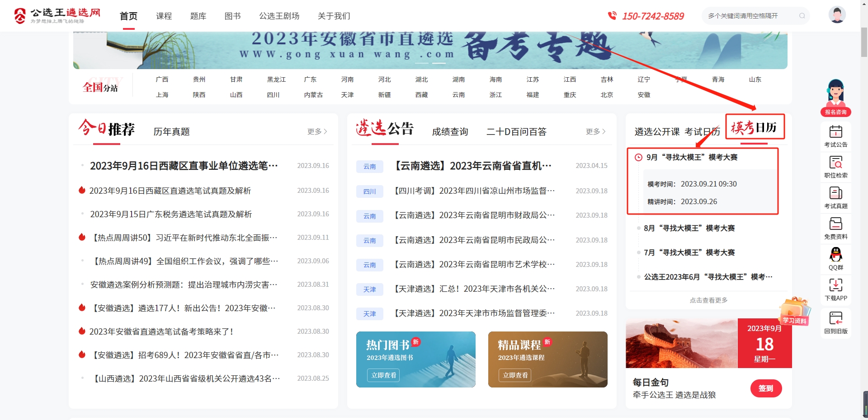Viewport: 868px width, 420px height.
Task: Open the 考试公告 calendar icon in sidebar
Action: point(835,132)
